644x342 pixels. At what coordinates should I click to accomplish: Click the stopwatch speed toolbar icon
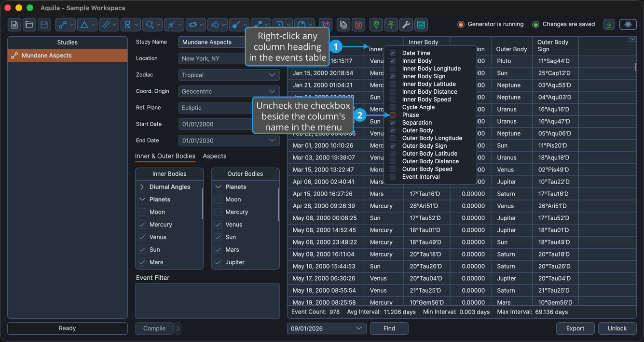[x=215, y=25]
